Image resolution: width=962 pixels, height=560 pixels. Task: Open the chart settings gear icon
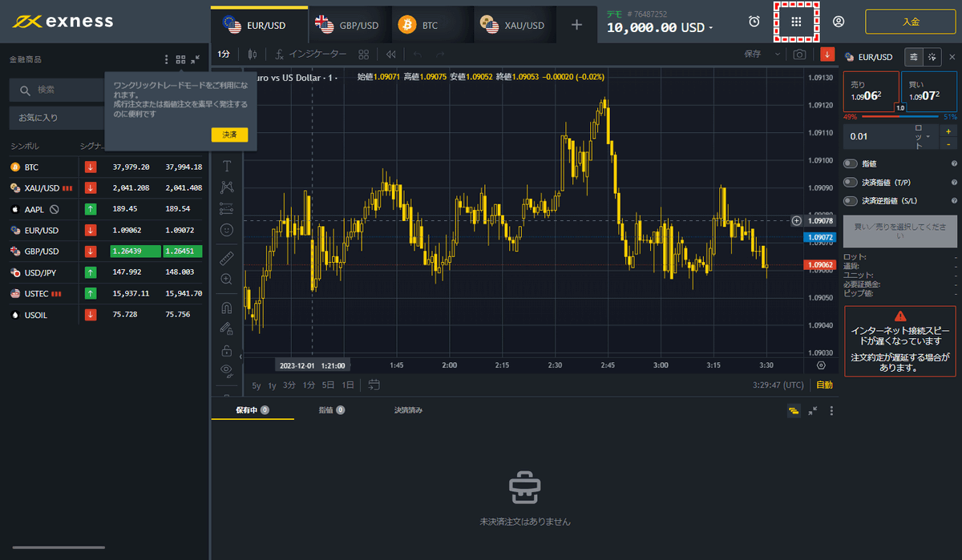click(821, 365)
